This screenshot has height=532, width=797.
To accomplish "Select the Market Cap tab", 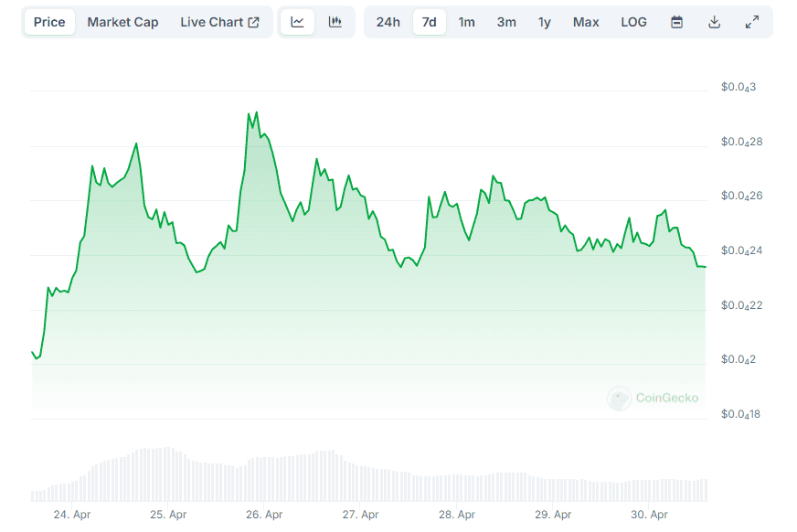I will click(x=122, y=22).
